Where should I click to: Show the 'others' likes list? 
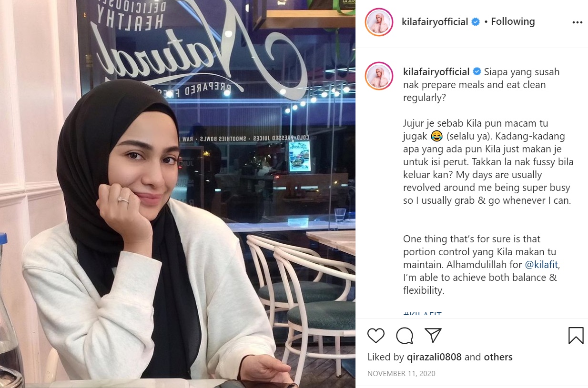498,357
